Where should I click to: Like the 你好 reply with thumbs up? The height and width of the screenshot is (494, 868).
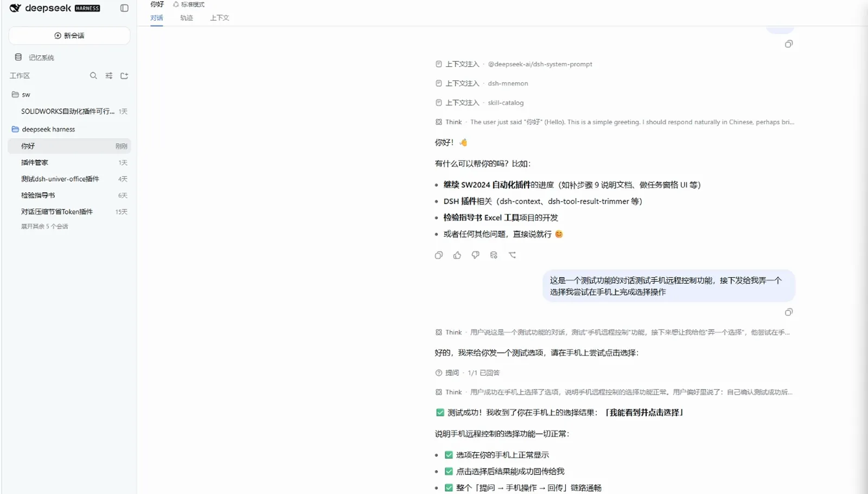457,255
